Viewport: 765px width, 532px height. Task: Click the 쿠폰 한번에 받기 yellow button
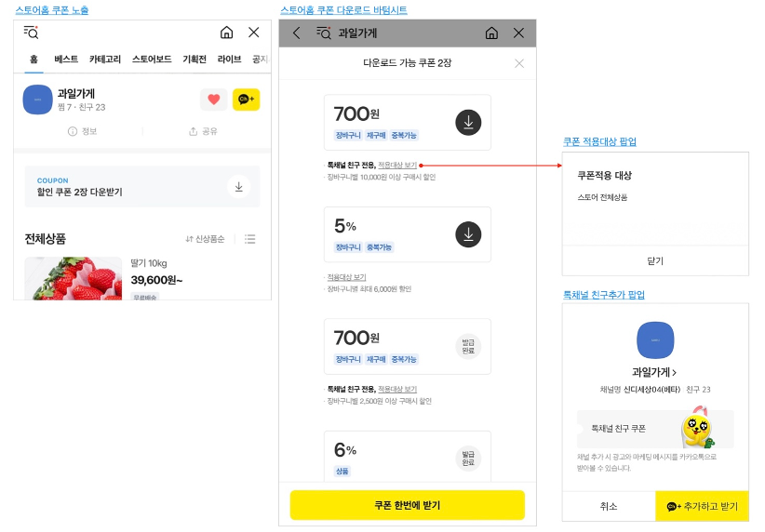click(x=408, y=505)
